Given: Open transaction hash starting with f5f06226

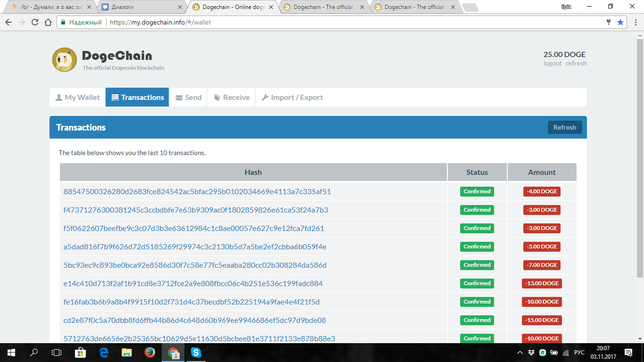Looking at the screenshot, I should [194, 229].
